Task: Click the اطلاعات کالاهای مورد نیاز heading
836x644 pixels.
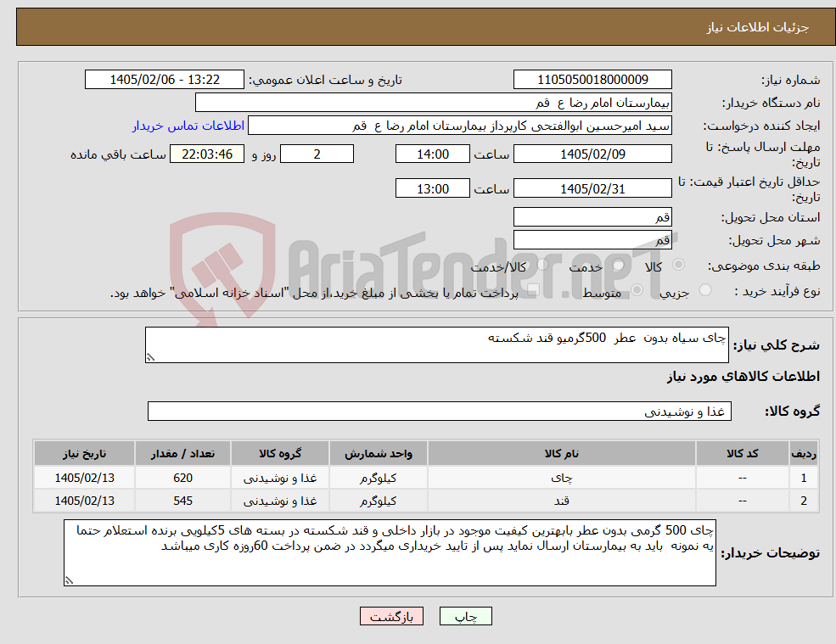Action: click(x=743, y=377)
